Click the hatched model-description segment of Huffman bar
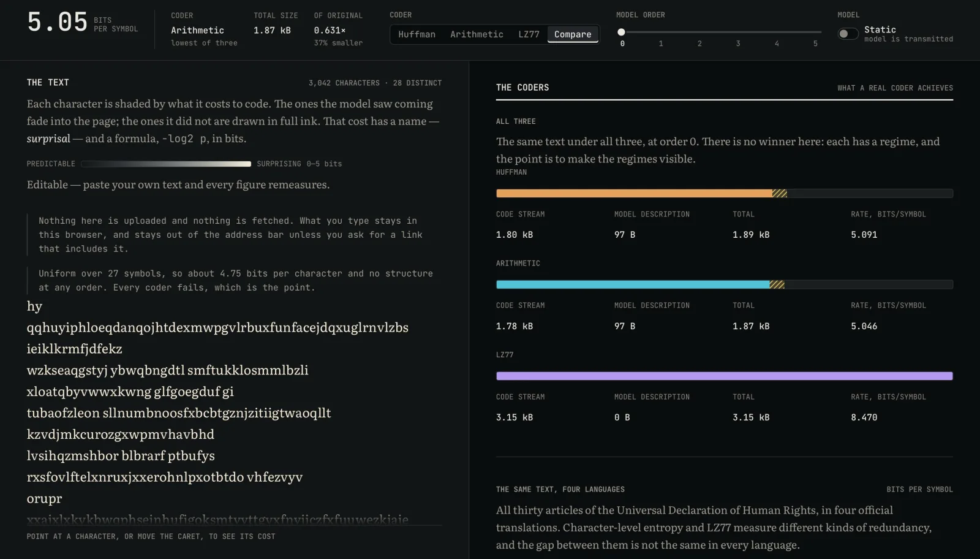Image resolution: width=980 pixels, height=559 pixels. point(780,193)
